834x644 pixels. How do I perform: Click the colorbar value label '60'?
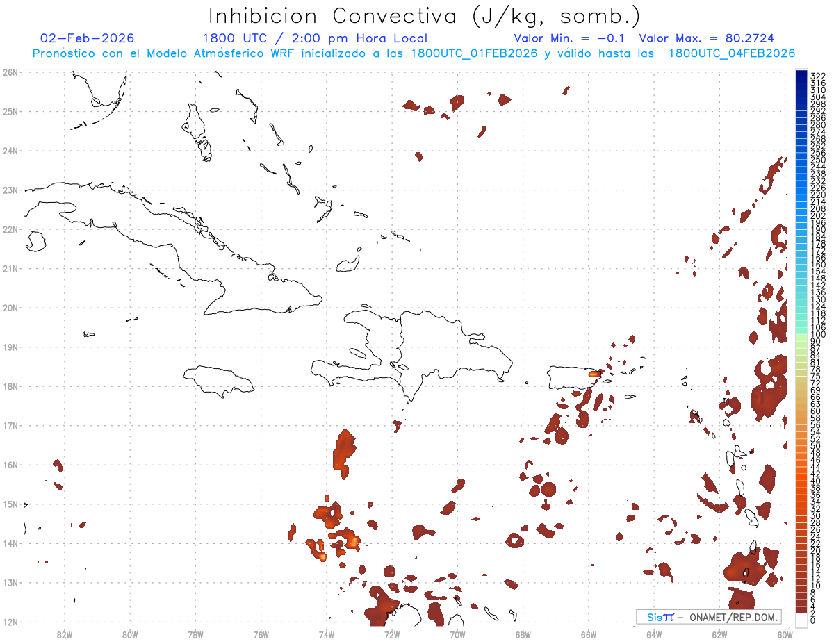tap(816, 411)
